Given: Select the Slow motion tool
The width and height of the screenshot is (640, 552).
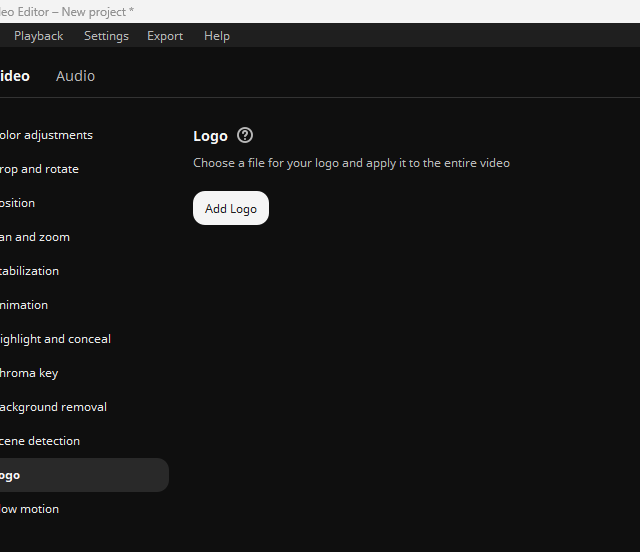Looking at the screenshot, I should 29,509.
